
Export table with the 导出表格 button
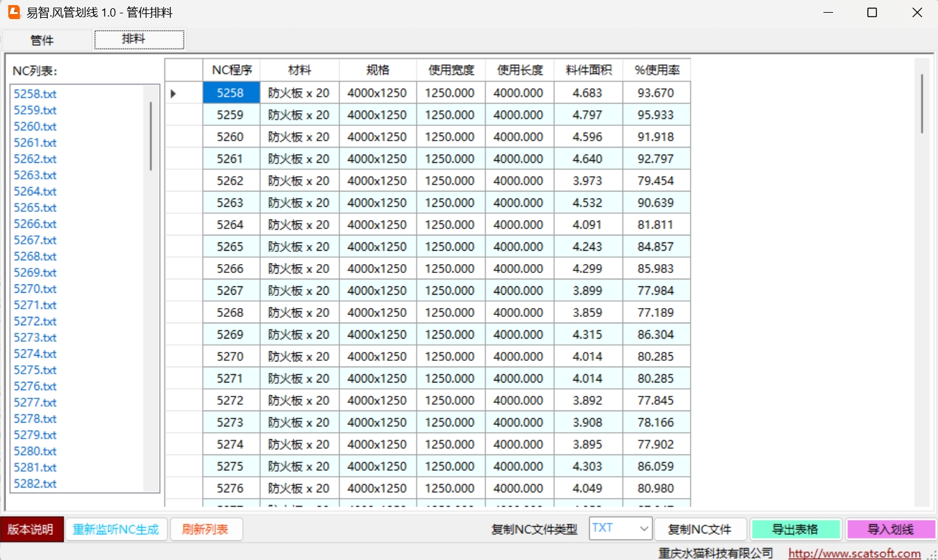click(x=795, y=529)
